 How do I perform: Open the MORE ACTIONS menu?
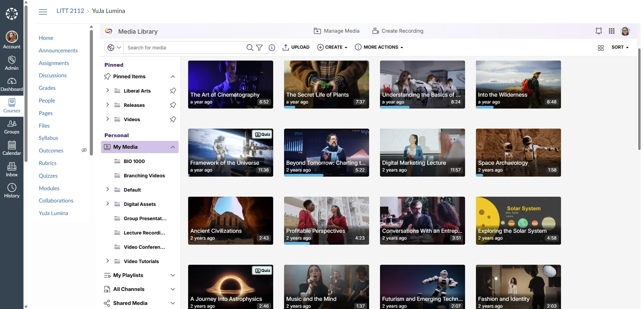[379, 47]
